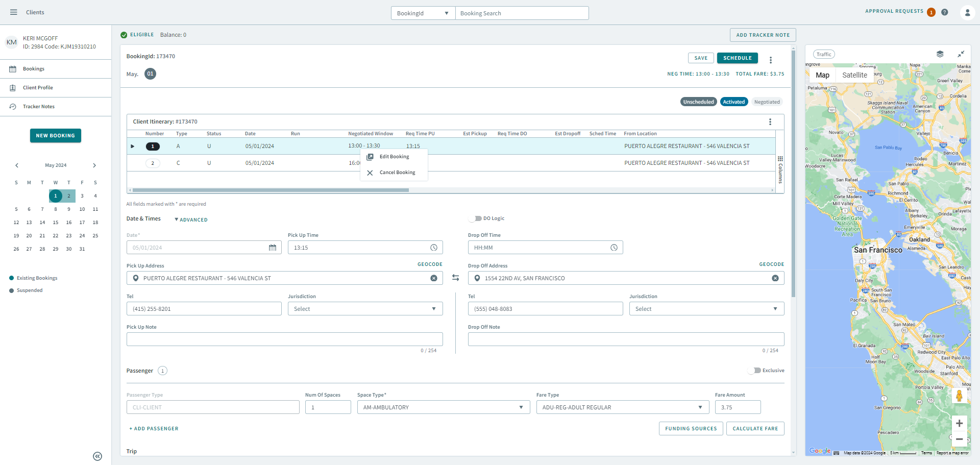Toggle the Traffic map overlay
The height and width of the screenshot is (465, 980).
click(x=823, y=54)
